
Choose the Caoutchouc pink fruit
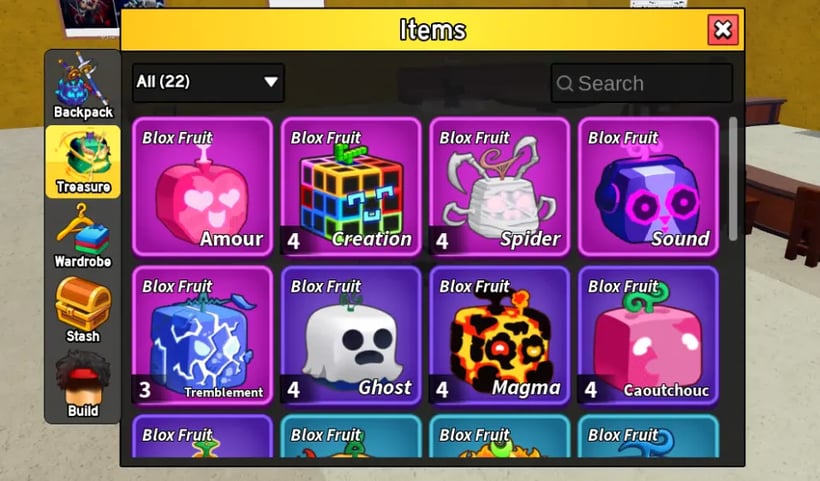648,336
